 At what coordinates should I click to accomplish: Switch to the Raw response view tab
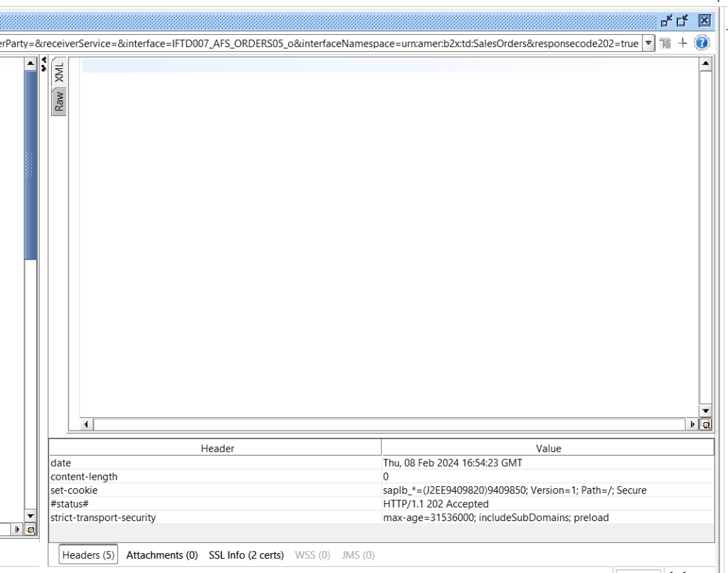coord(59,102)
